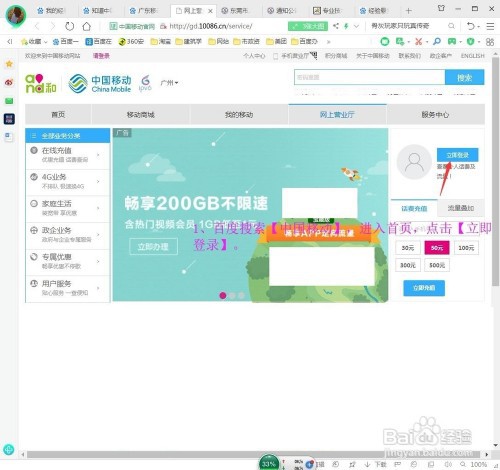The height and width of the screenshot is (470, 500).
Task: Select the first pink carousel dot
Action: tap(223, 295)
